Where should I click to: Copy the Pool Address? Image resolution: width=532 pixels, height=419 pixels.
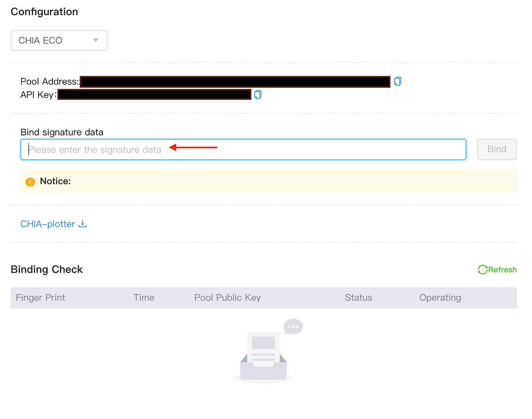[x=397, y=81]
